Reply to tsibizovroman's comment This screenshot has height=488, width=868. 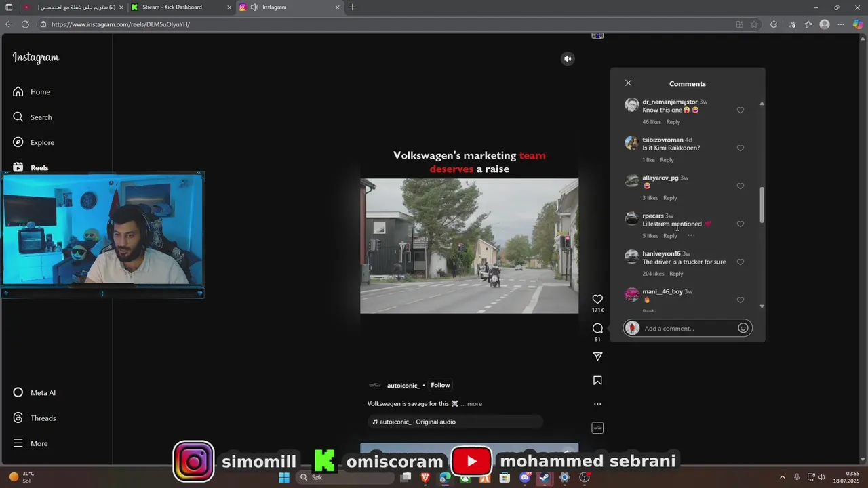pos(667,160)
